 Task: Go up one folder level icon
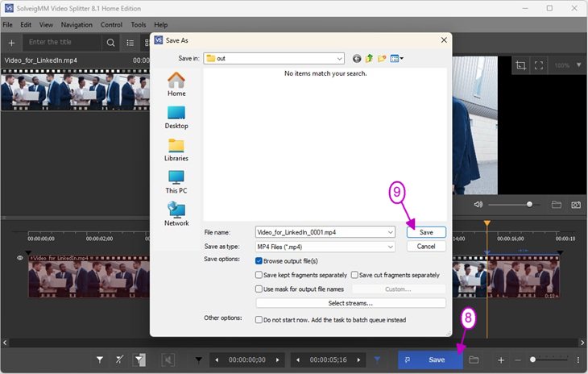(x=370, y=59)
